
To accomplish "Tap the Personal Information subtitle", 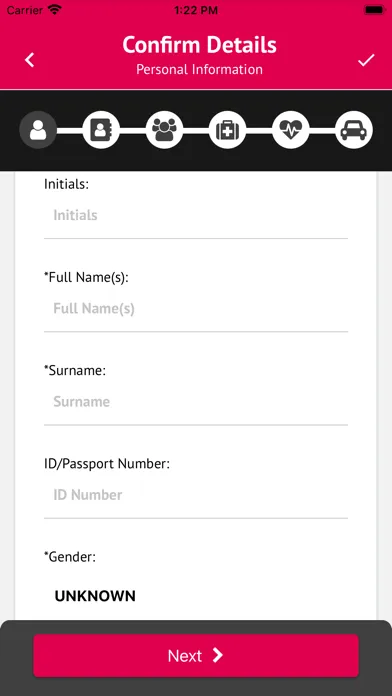I will point(199,70).
